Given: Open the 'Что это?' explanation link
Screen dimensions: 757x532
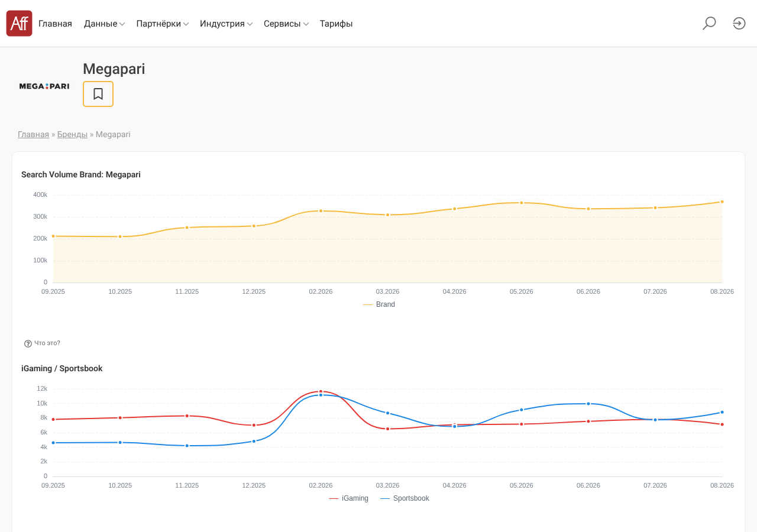Looking at the screenshot, I should [x=47, y=343].
